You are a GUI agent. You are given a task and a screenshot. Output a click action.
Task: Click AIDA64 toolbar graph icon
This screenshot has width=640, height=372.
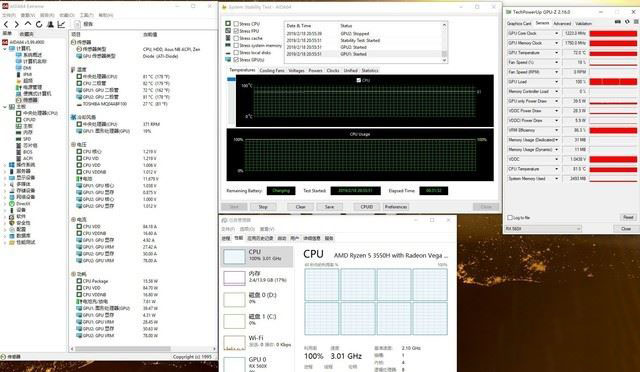61,25
